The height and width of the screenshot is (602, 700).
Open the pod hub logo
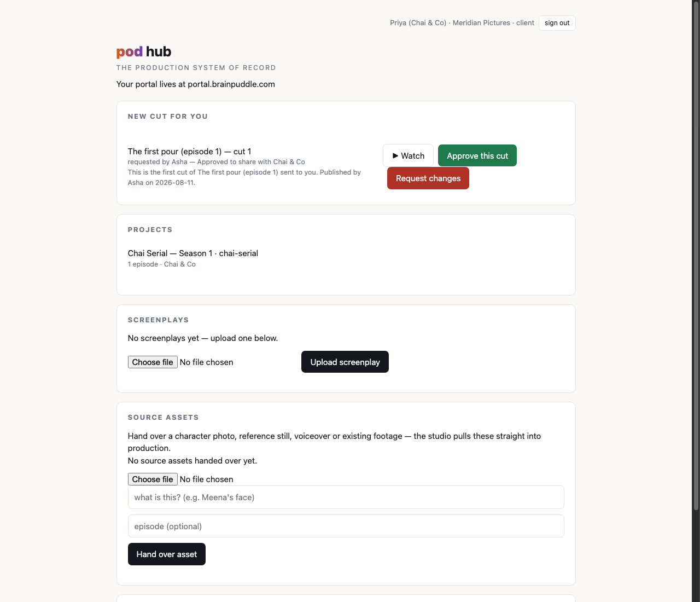[x=144, y=51]
